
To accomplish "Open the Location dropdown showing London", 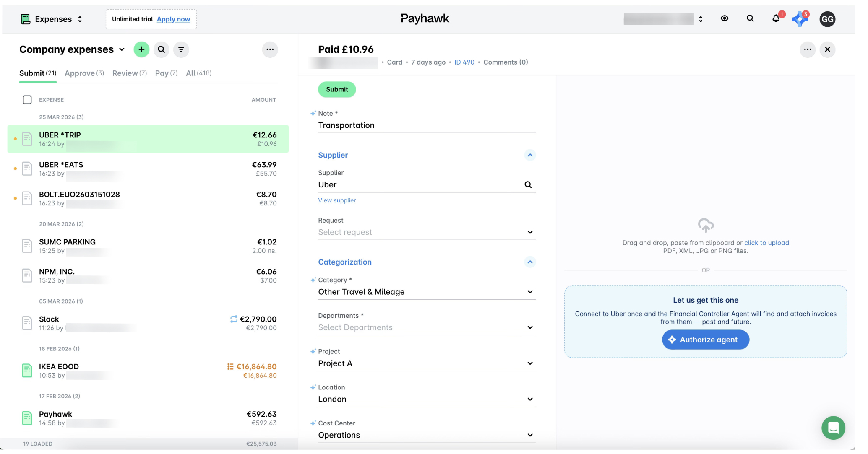I will tap(427, 399).
